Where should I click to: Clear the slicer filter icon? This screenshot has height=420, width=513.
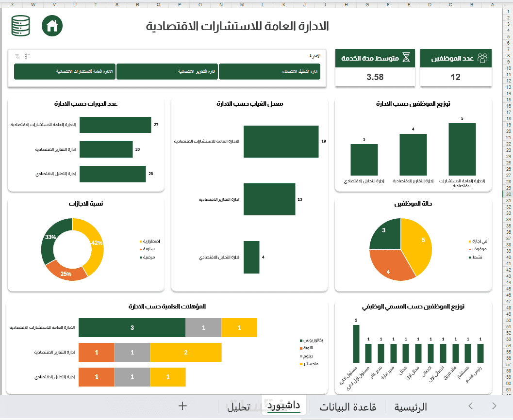(17, 56)
